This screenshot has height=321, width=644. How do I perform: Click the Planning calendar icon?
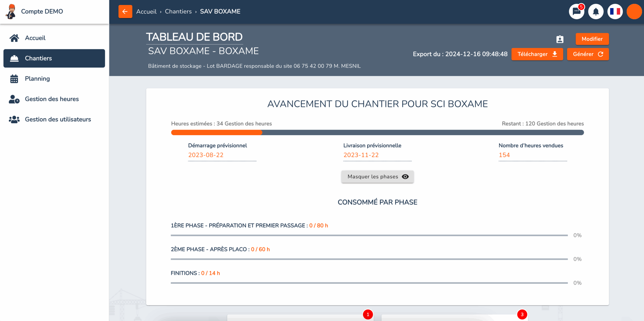click(14, 79)
